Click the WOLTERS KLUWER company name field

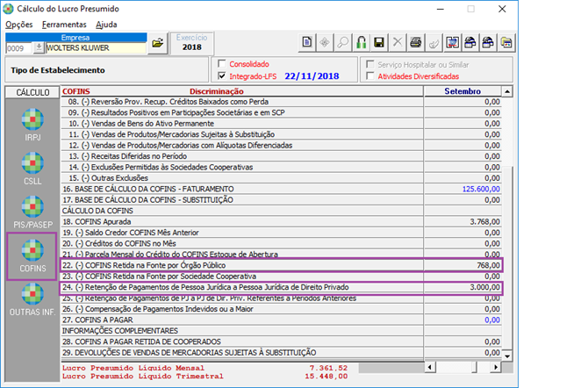coord(96,48)
